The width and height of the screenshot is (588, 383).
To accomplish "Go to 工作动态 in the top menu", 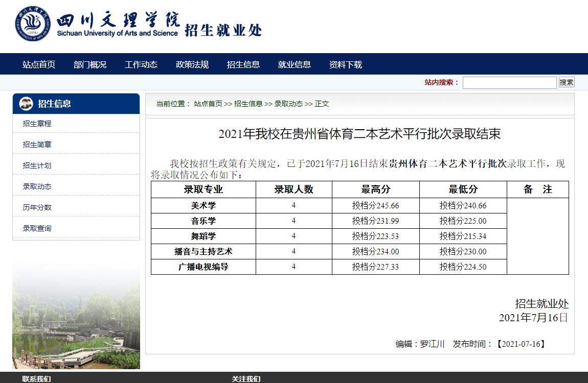I will (x=141, y=64).
